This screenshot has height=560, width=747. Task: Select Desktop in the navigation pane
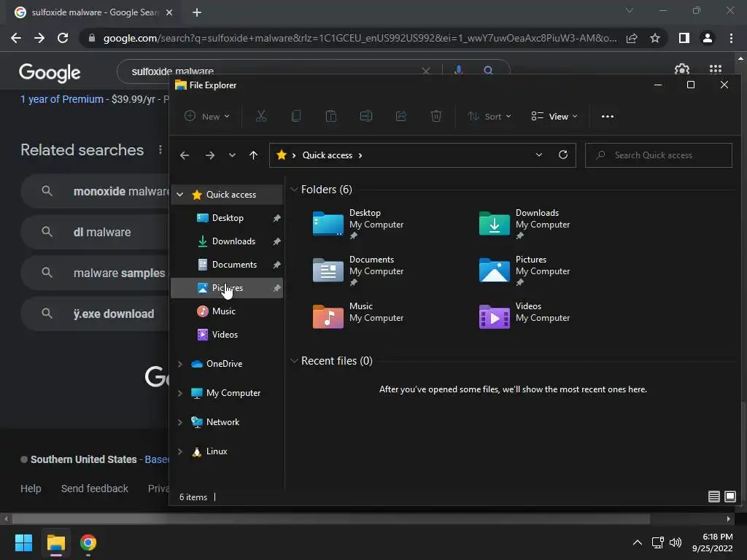[x=228, y=218]
